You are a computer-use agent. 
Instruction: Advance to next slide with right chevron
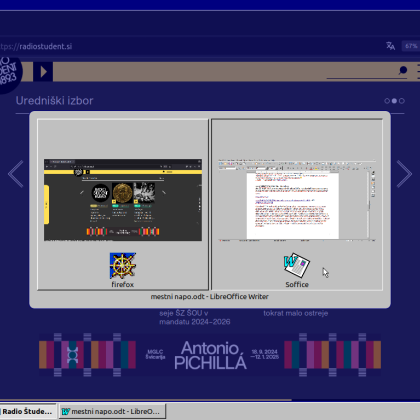[404, 174]
